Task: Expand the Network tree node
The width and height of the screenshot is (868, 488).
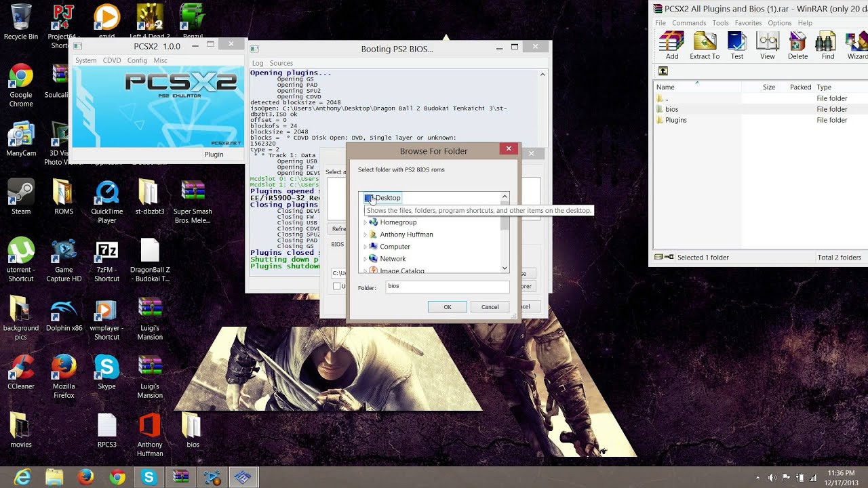Action: click(365, 259)
